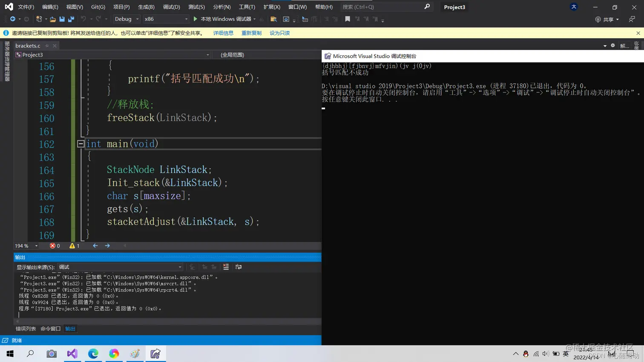Open the Camera app from the taskbar
Screen dimensions: 644x362
click(52, 353)
